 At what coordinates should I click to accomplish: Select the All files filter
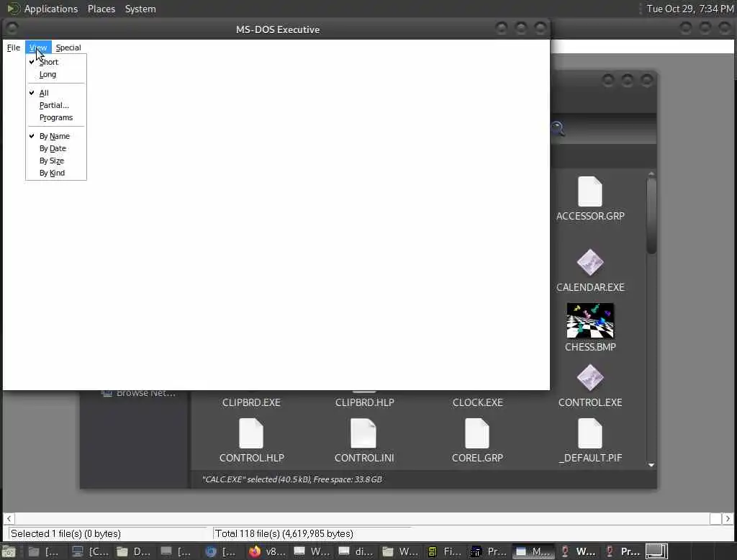56,93
